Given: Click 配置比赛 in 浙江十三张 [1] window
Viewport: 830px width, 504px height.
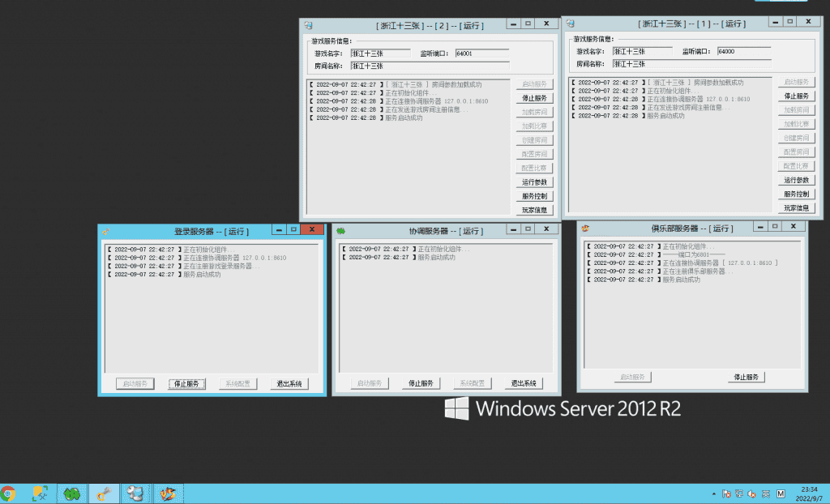Looking at the screenshot, I should [796, 166].
